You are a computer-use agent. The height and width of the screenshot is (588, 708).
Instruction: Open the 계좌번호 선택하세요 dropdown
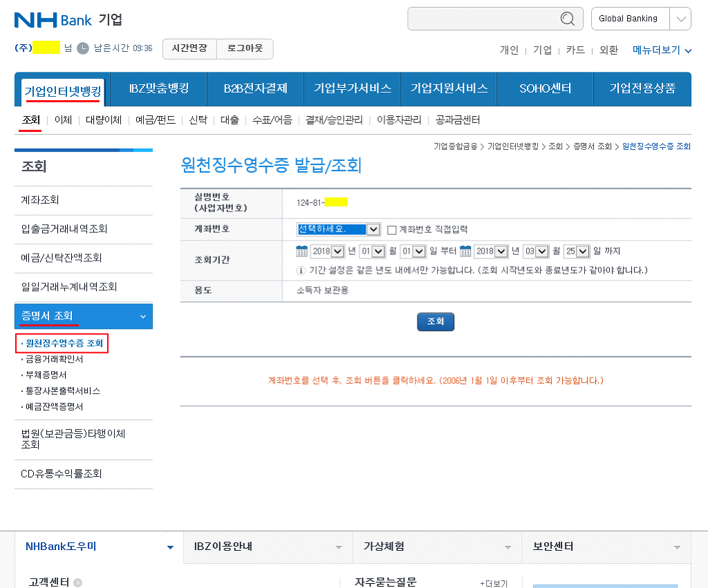(339, 229)
